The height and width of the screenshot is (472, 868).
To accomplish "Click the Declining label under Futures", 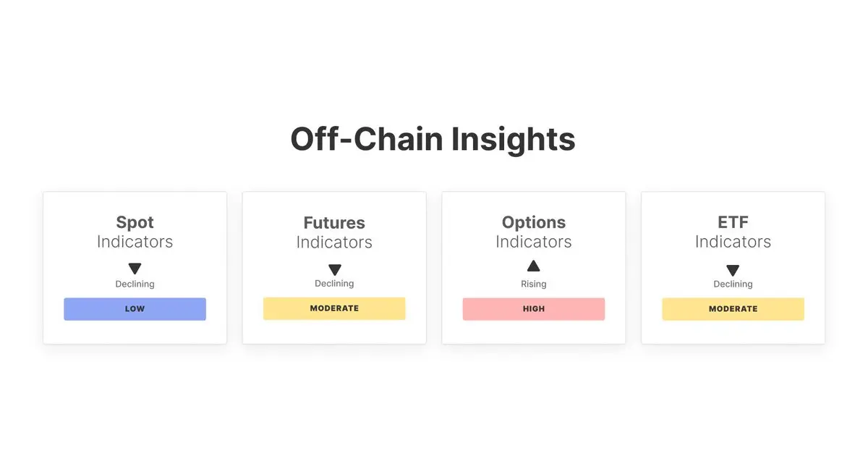I will pyautogui.click(x=334, y=284).
